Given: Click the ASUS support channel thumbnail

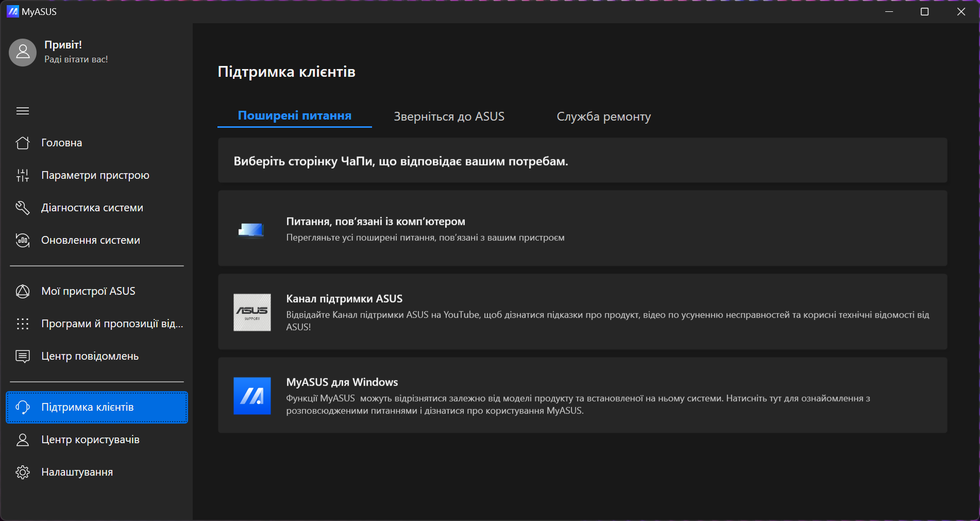Looking at the screenshot, I should (252, 312).
